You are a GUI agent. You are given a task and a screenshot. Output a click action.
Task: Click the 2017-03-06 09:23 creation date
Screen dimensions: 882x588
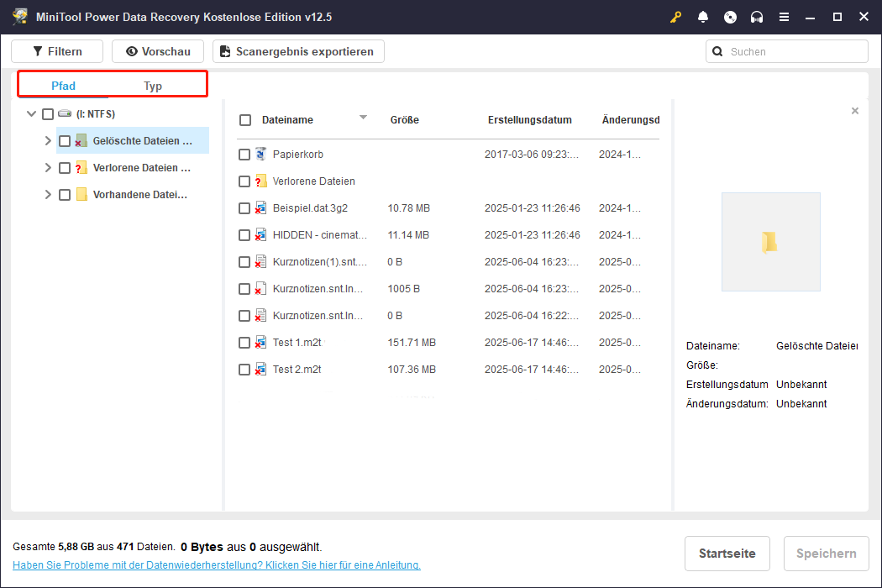point(532,155)
